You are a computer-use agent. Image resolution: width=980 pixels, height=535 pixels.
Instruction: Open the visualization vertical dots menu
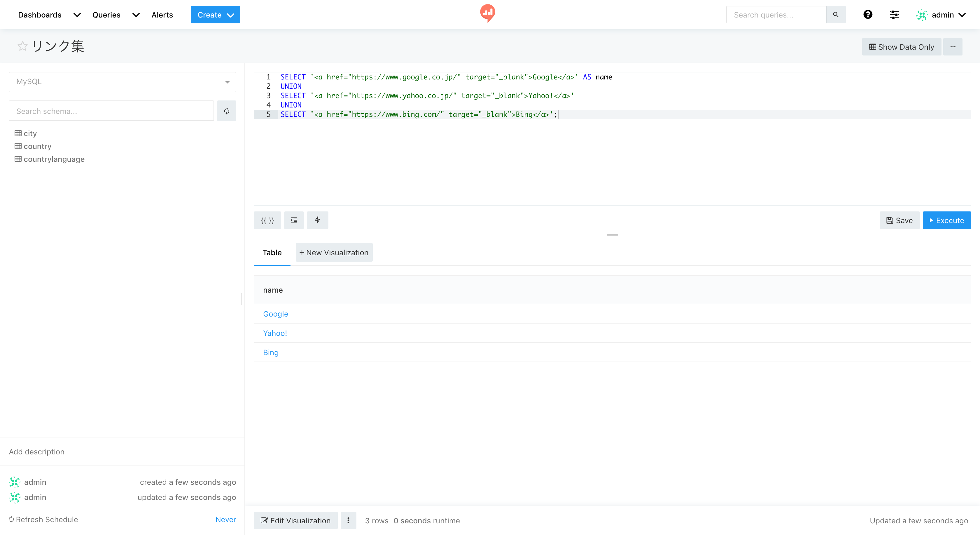point(348,520)
